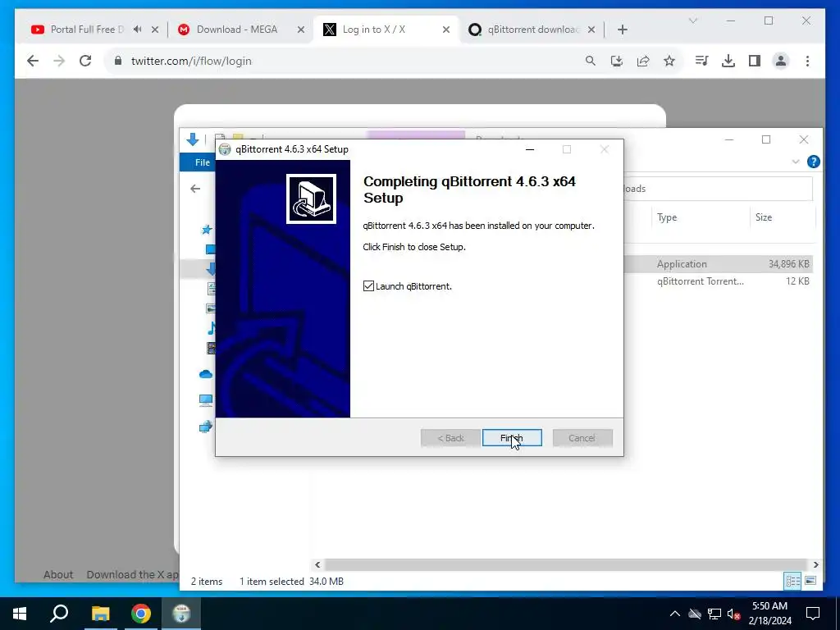
Task: Switch Explorer to large icons view
Action: pyautogui.click(x=810, y=581)
